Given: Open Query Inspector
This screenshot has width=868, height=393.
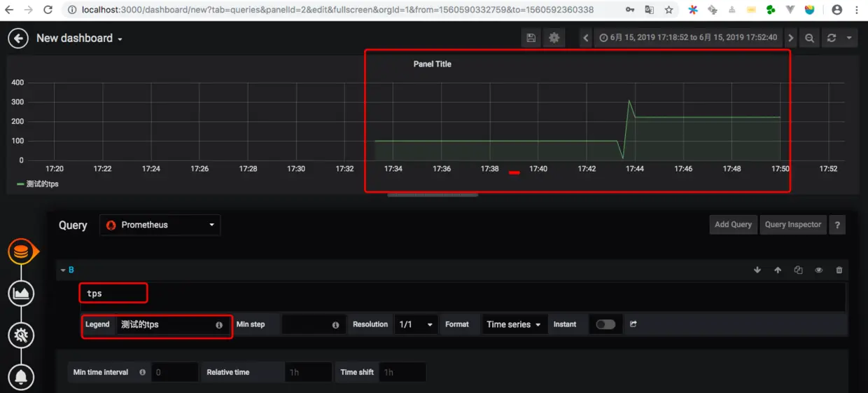Looking at the screenshot, I should click(x=792, y=225).
